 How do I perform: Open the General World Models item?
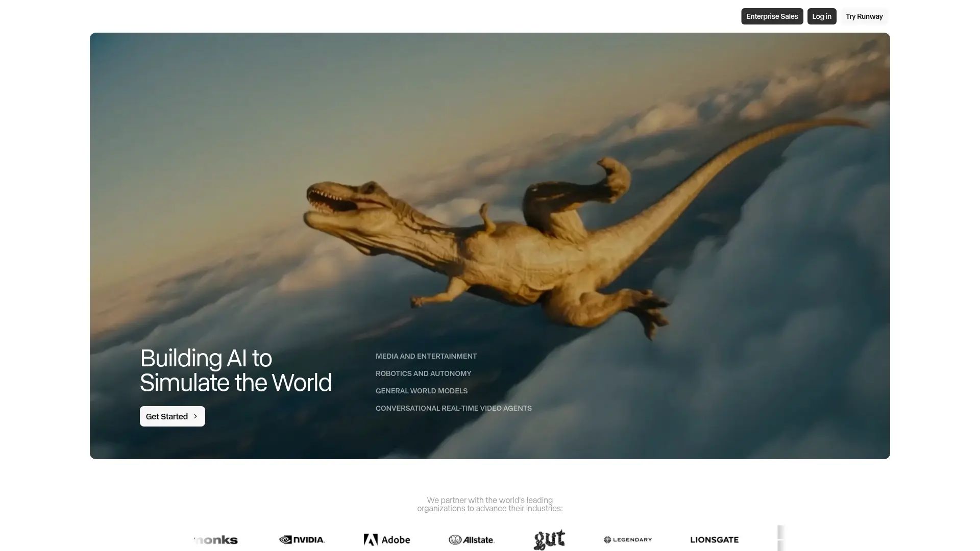point(421,391)
